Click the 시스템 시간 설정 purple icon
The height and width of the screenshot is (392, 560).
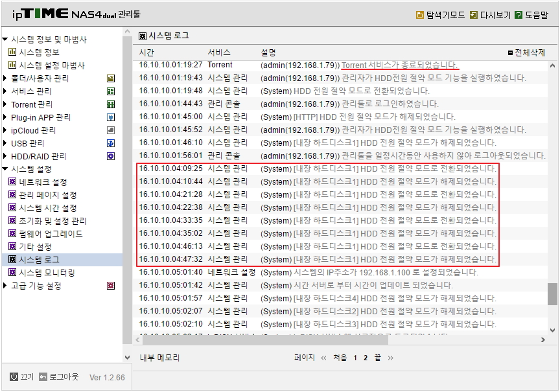click(12, 208)
